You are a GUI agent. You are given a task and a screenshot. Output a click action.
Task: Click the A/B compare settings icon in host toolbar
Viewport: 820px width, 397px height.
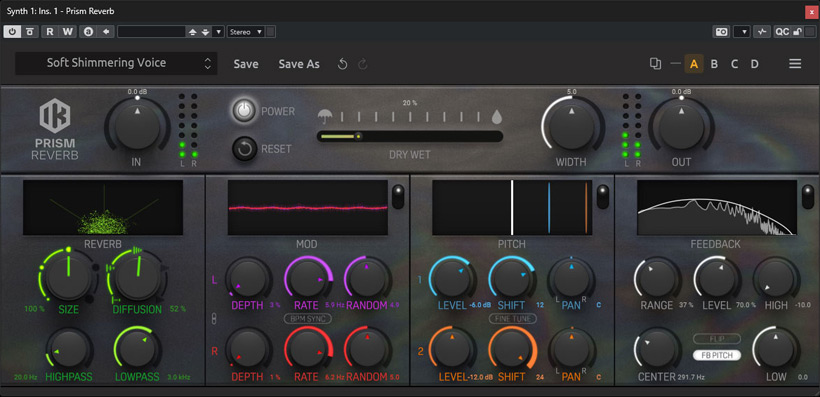click(x=88, y=32)
